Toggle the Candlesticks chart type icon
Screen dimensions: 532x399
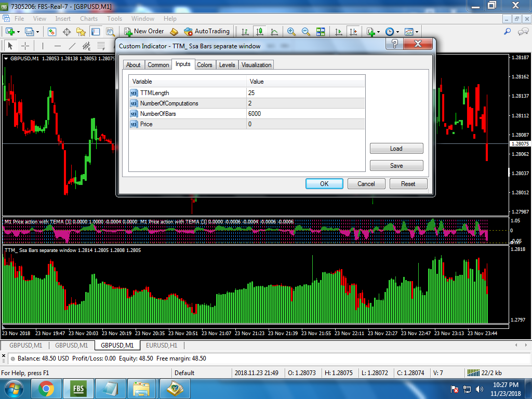[260, 32]
